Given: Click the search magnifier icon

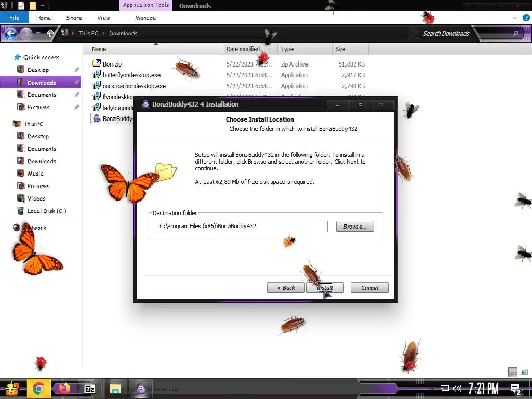Looking at the screenshot, I should 516,33.
